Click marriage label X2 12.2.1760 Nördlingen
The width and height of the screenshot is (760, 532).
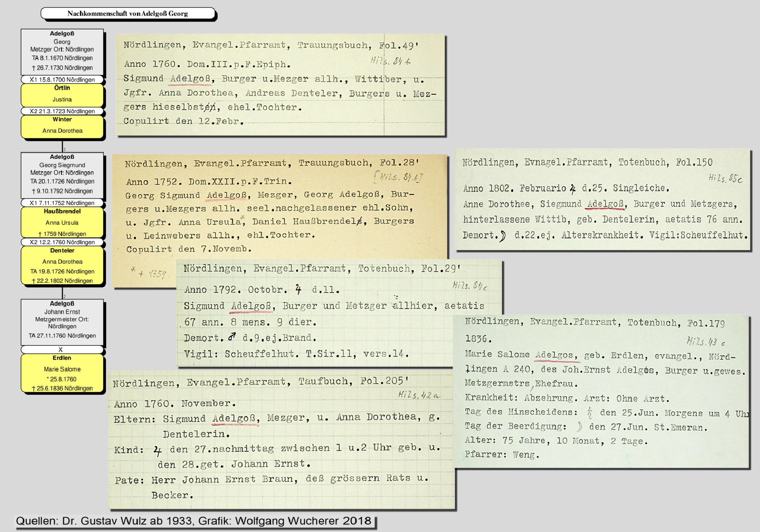coord(62,242)
